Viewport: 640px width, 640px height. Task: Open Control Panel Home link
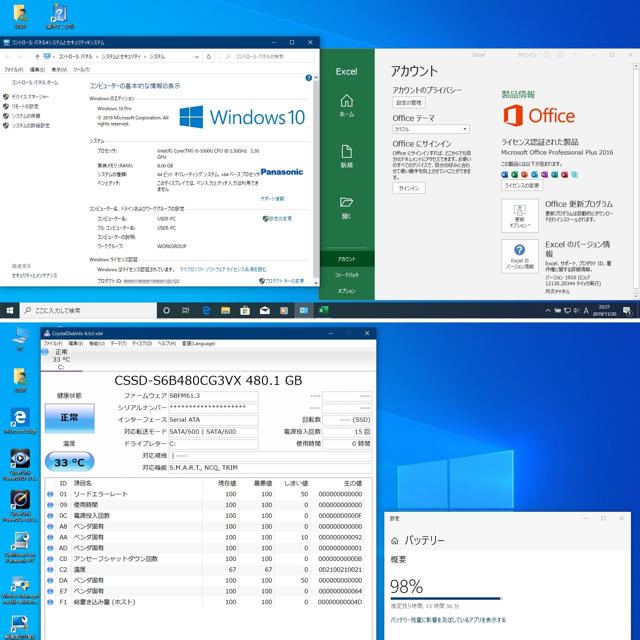pos(35,82)
